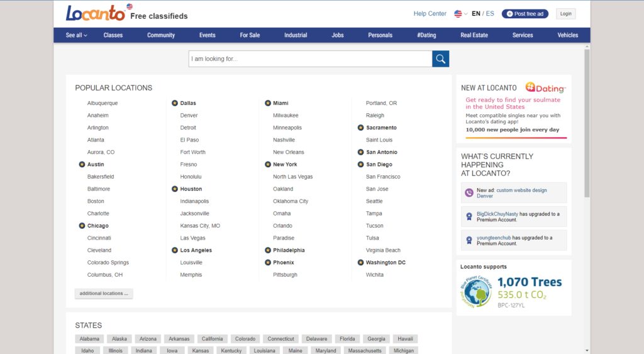Open the Portland, OR location

[x=381, y=103]
